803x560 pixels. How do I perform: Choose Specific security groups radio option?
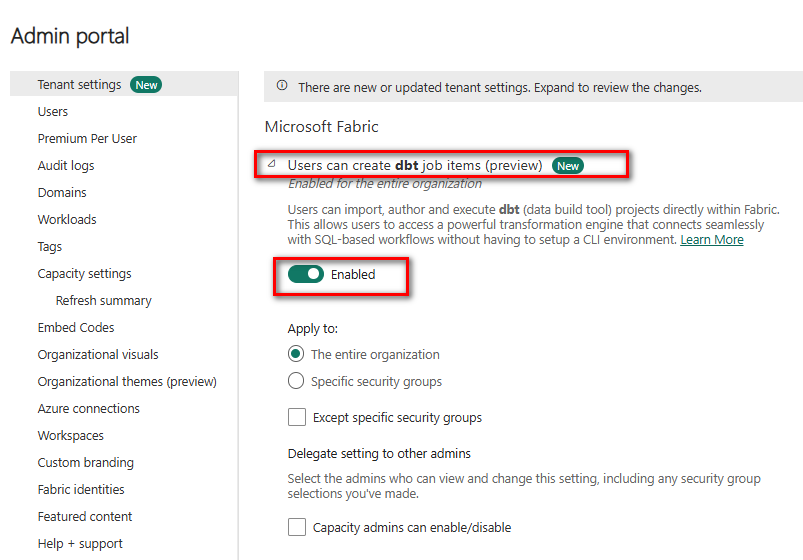[x=296, y=381]
